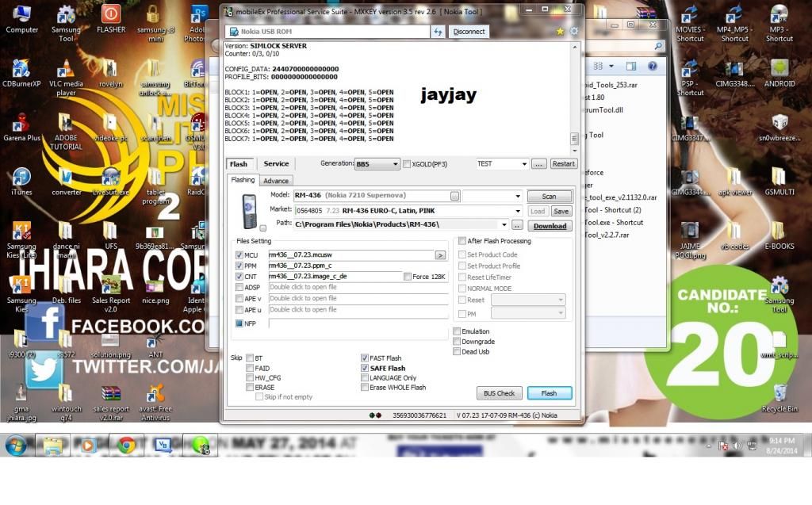Open the Advance sub-tab
Viewport: 812px width, 505px height.
click(276, 181)
